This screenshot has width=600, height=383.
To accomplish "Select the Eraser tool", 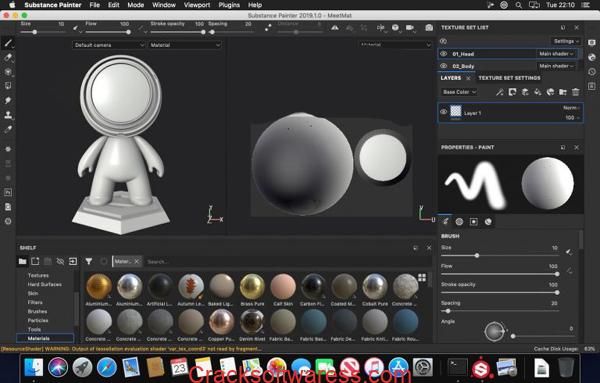I will click(x=8, y=57).
